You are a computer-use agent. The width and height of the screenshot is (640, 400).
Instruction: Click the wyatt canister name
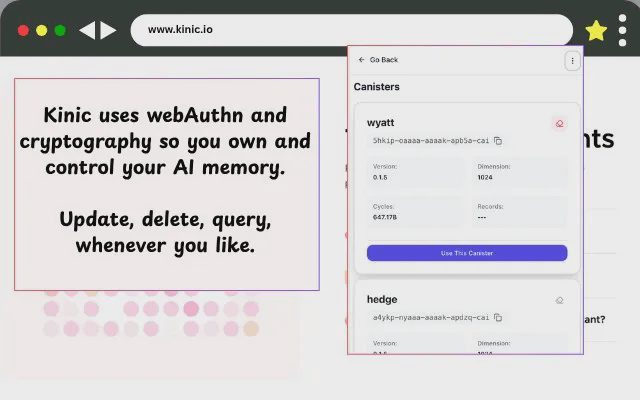click(x=380, y=123)
